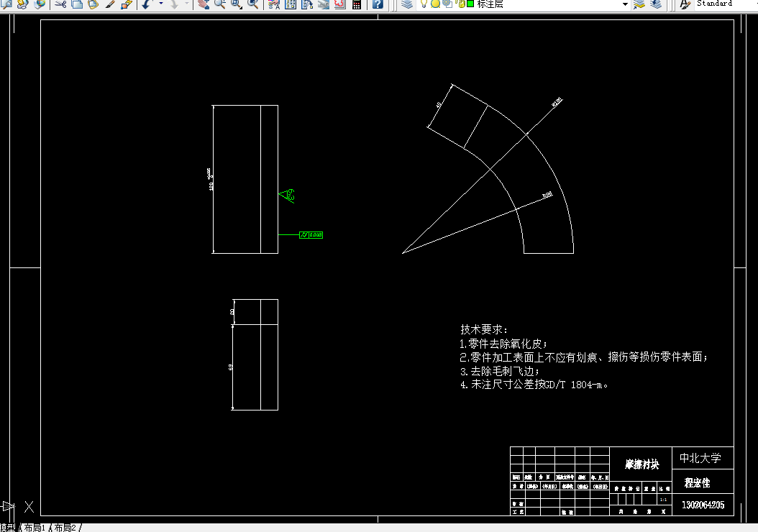Open the Layer Properties Manager icon
This screenshot has width=758, height=532.
click(407, 4)
